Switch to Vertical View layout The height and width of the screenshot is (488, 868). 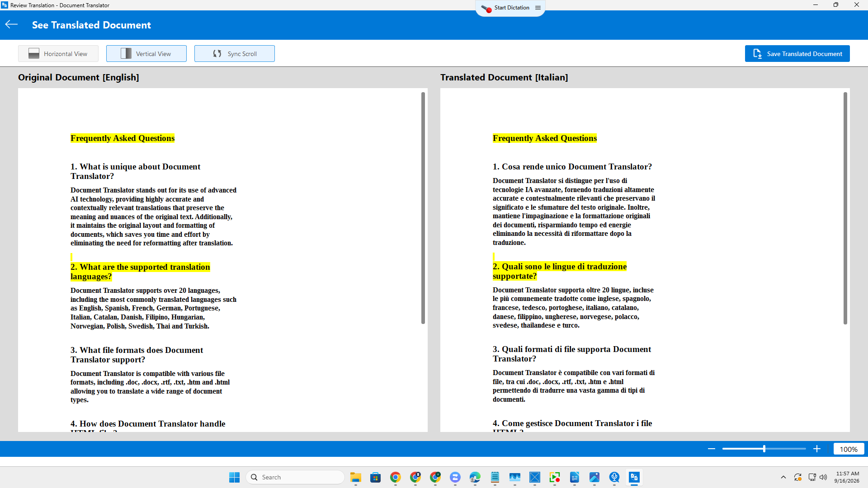tap(146, 54)
